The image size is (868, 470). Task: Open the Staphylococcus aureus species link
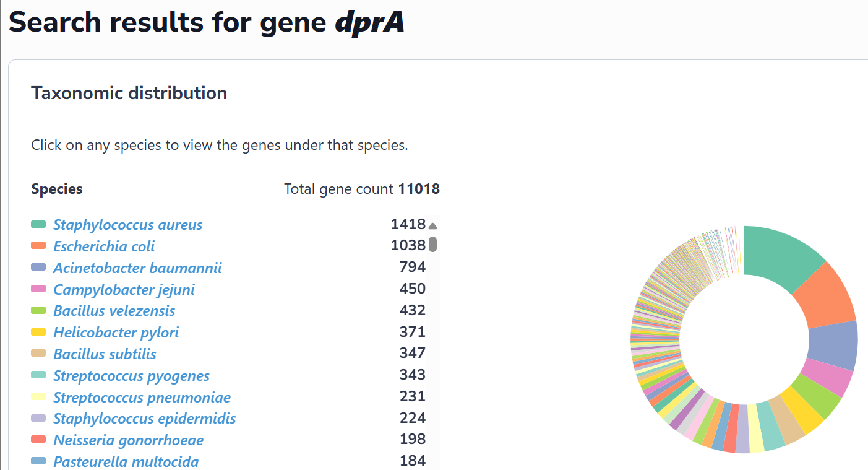[127, 224]
